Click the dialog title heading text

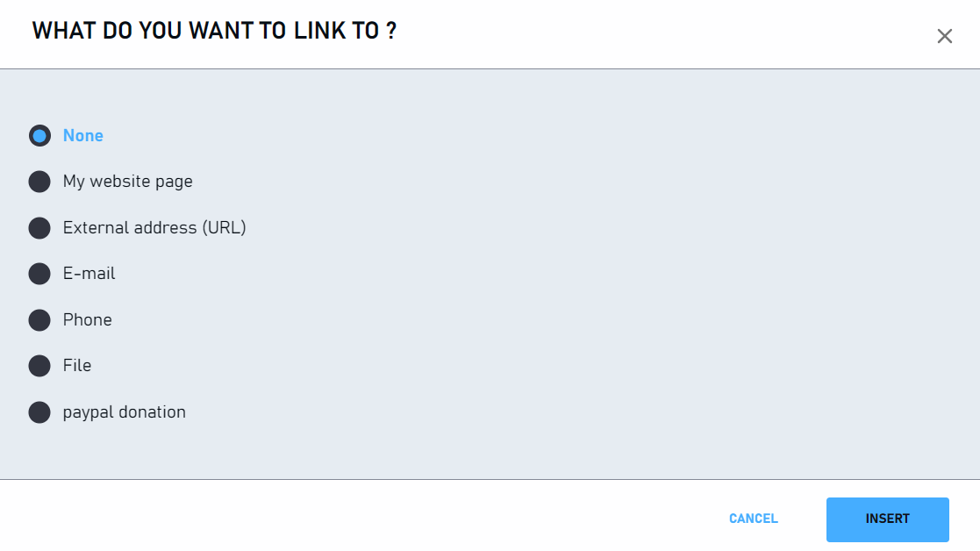coord(214,31)
